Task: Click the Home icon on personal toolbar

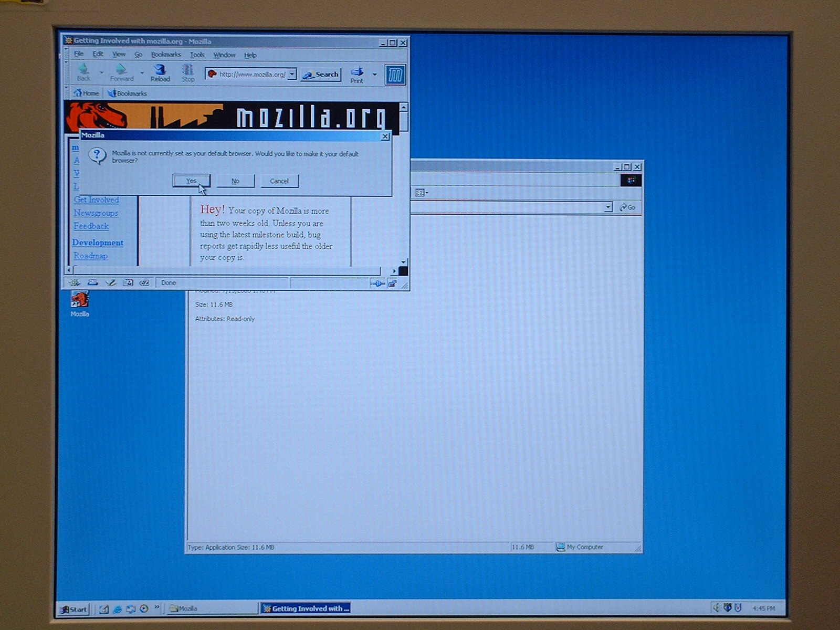Action: [x=86, y=93]
